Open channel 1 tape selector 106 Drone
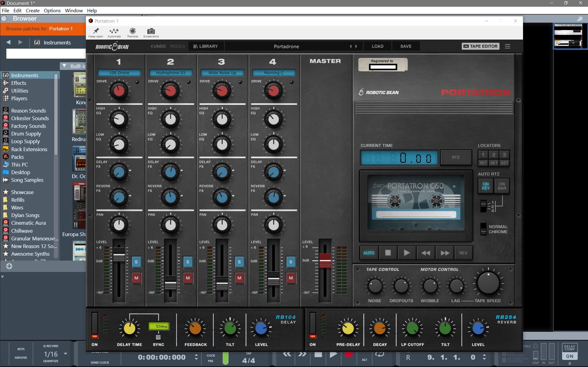588x367 pixels. point(119,73)
